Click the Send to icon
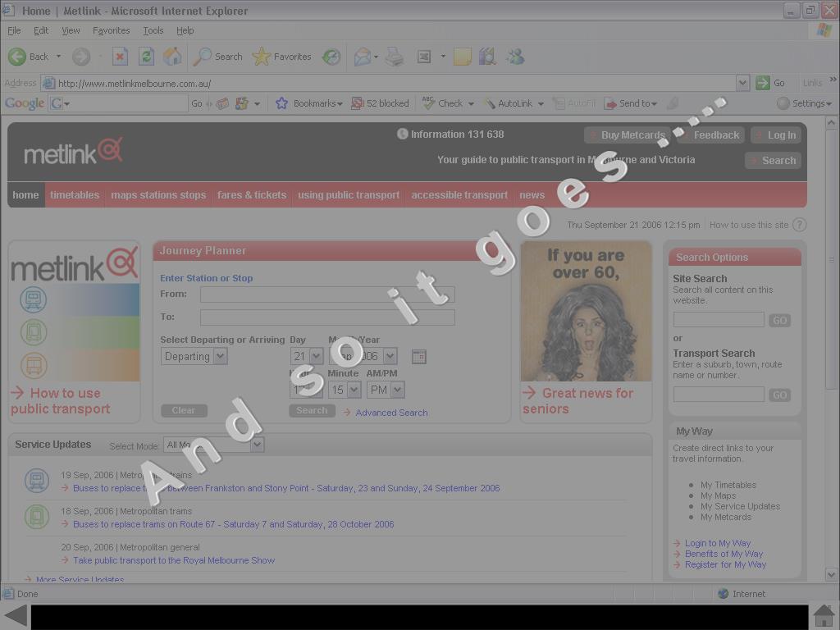840x630 pixels. click(x=610, y=103)
